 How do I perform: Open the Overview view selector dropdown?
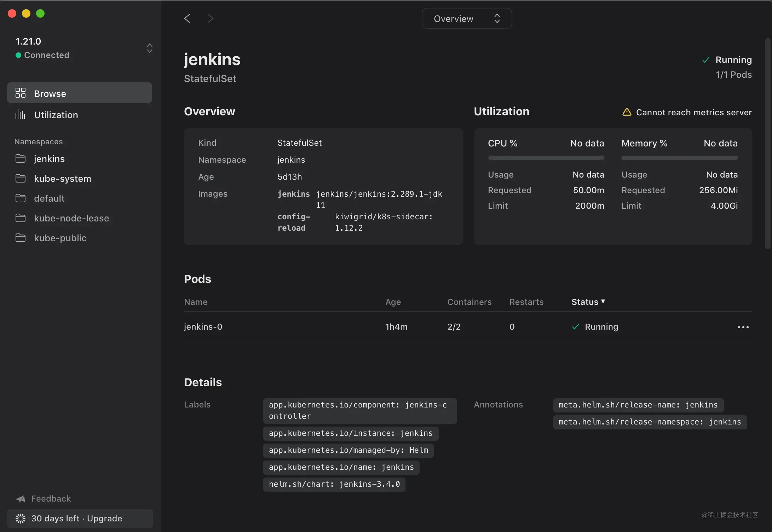(x=467, y=18)
